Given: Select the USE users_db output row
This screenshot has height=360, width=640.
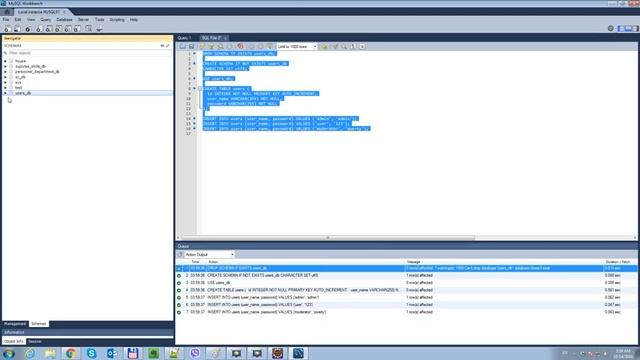Looking at the screenshot, I should point(406,282).
